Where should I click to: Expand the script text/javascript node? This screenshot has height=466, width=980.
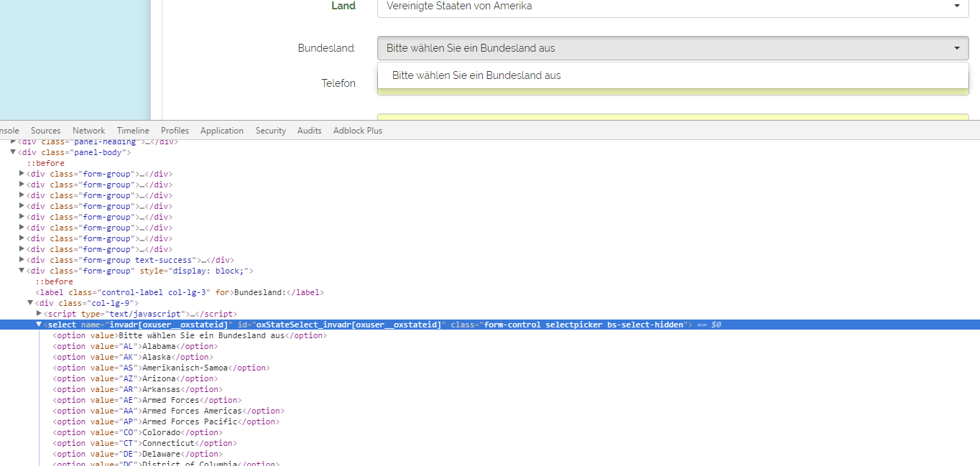[x=39, y=314]
